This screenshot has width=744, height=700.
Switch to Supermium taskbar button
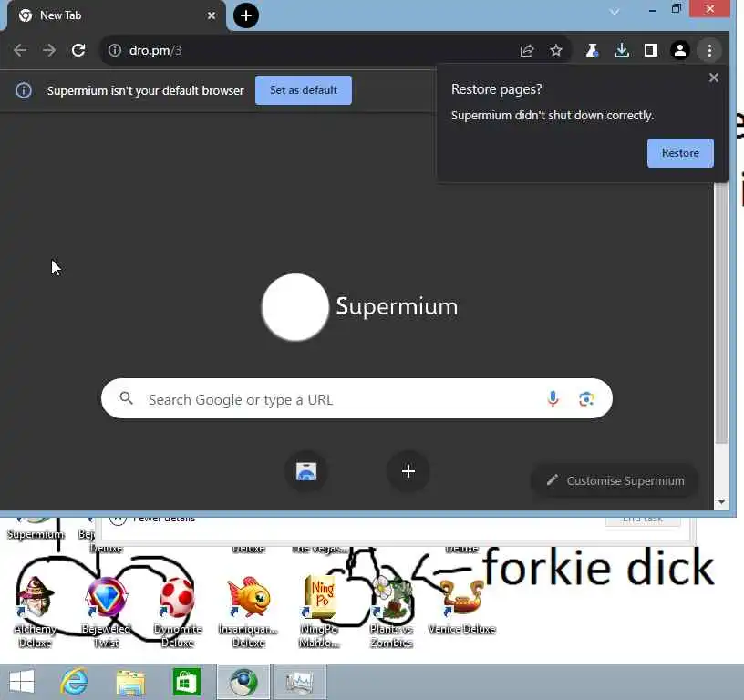click(243, 682)
